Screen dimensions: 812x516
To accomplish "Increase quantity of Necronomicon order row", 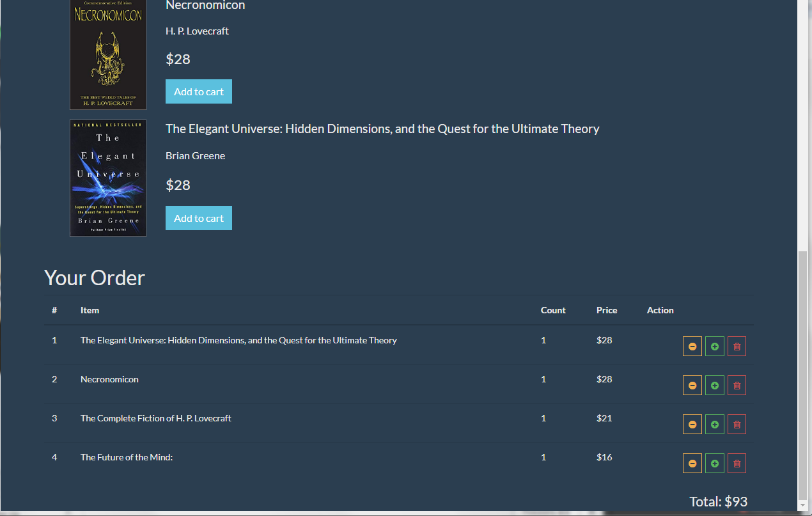I will pos(715,385).
